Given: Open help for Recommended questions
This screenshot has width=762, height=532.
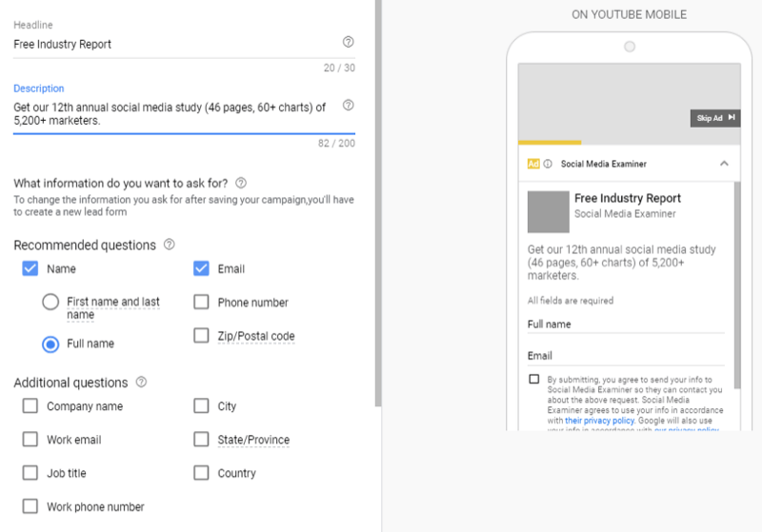Looking at the screenshot, I should tap(170, 245).
